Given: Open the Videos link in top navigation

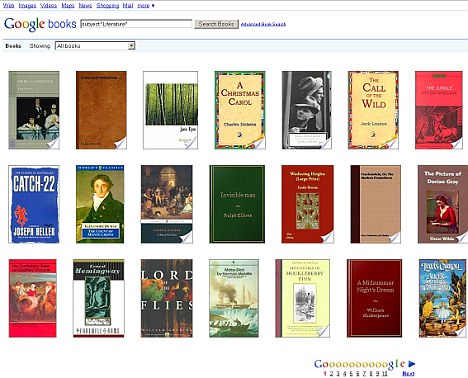Looking at the screenshot, I should click(x=48, y=5).
